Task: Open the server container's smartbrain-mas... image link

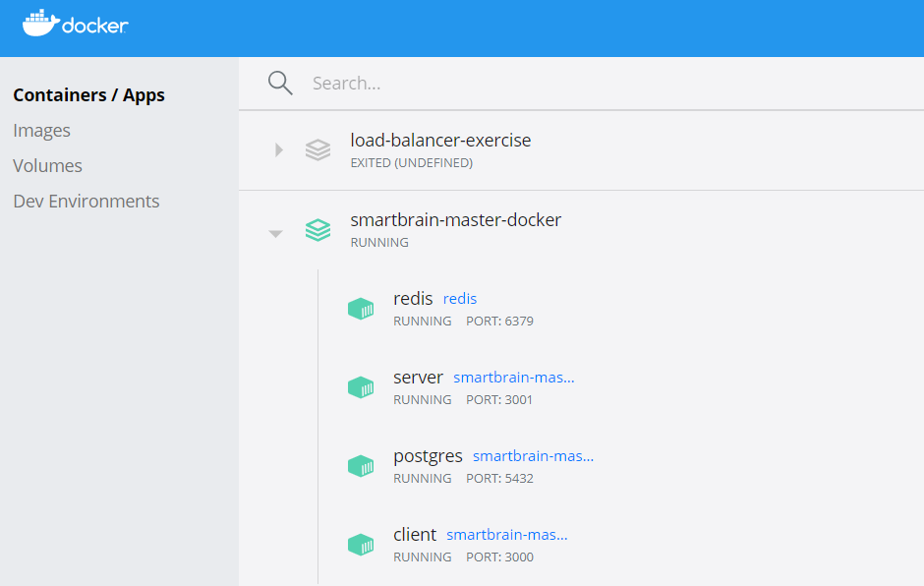Action: 514,378
